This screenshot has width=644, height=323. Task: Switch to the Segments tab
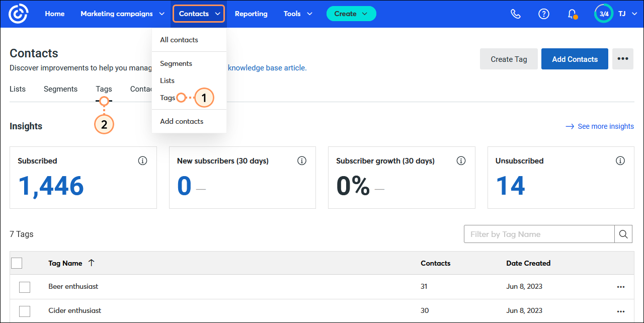click(60, 89)
